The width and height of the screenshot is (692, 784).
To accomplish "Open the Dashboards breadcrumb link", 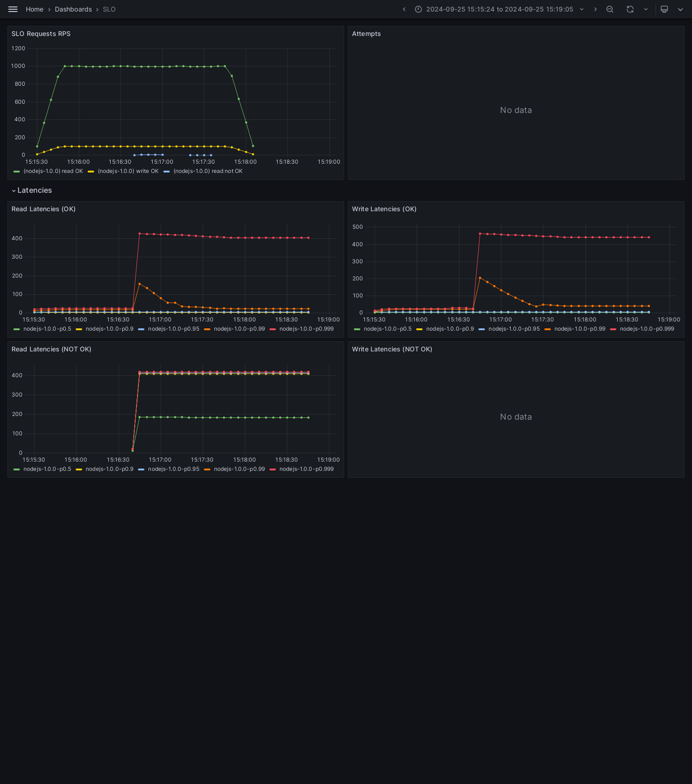I will pyautogui.click(x=73, y=9).
